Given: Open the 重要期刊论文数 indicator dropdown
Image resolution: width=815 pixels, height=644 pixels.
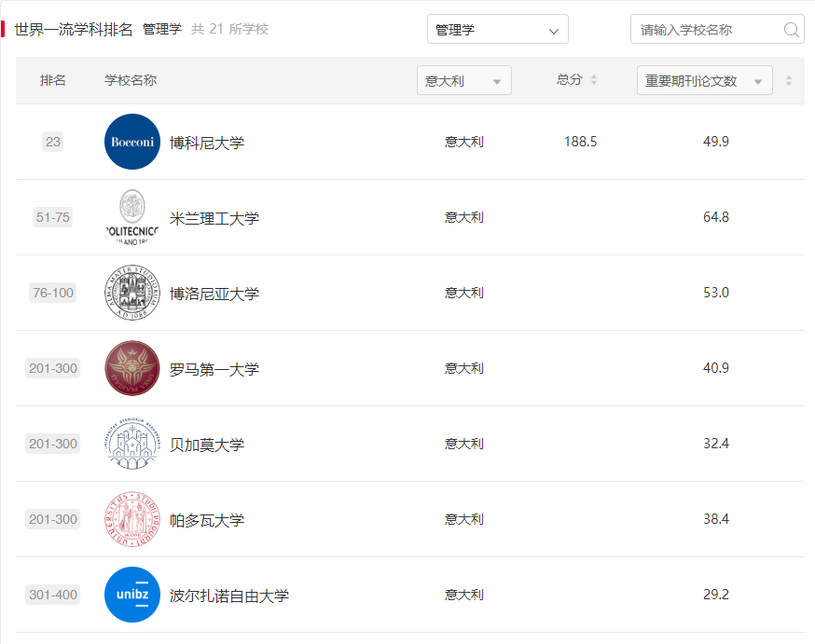Looking at the screenshot, I should 704,80.
